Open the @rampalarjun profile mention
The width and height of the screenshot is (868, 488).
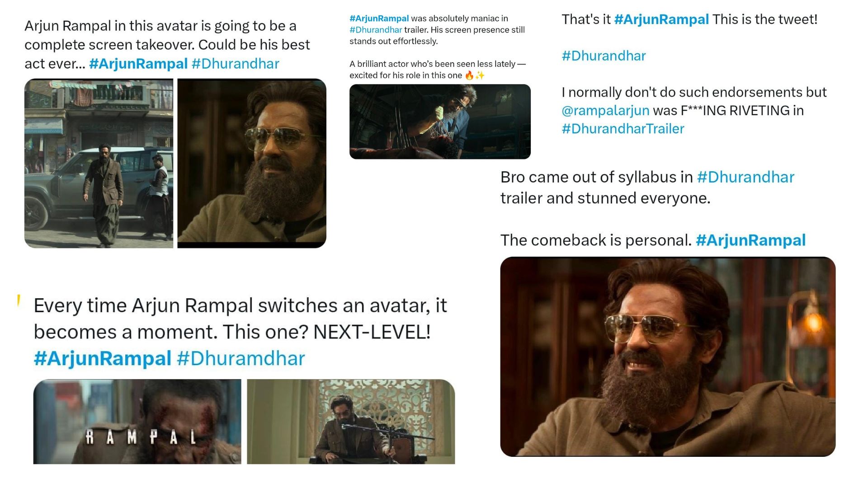[x=605, y=110]
